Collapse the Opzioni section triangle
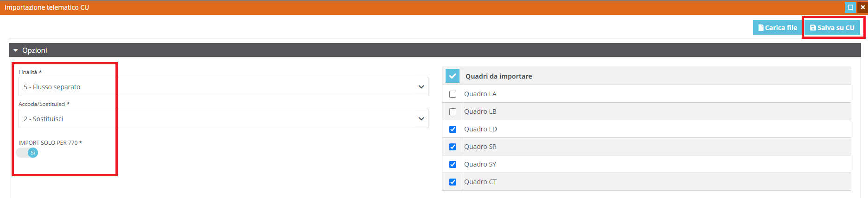 pos(16,50)
